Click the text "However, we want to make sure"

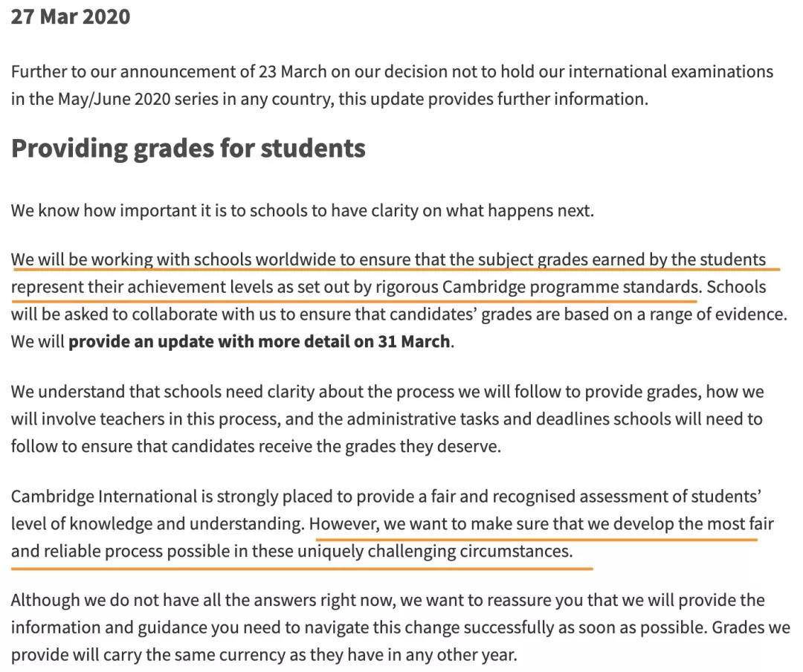[x=429, y=523]
